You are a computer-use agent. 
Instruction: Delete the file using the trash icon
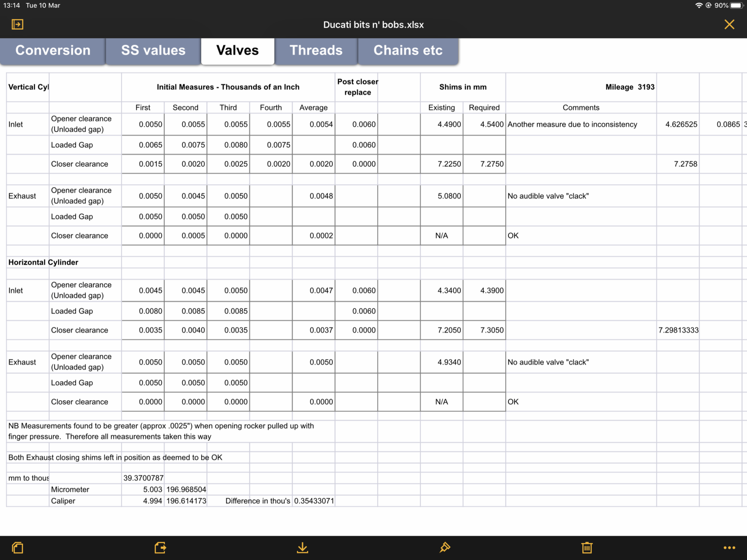coord(587,547)
